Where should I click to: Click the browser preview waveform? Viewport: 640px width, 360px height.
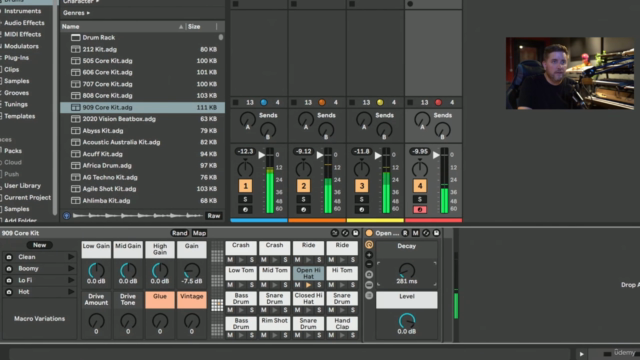pos(138,216)
